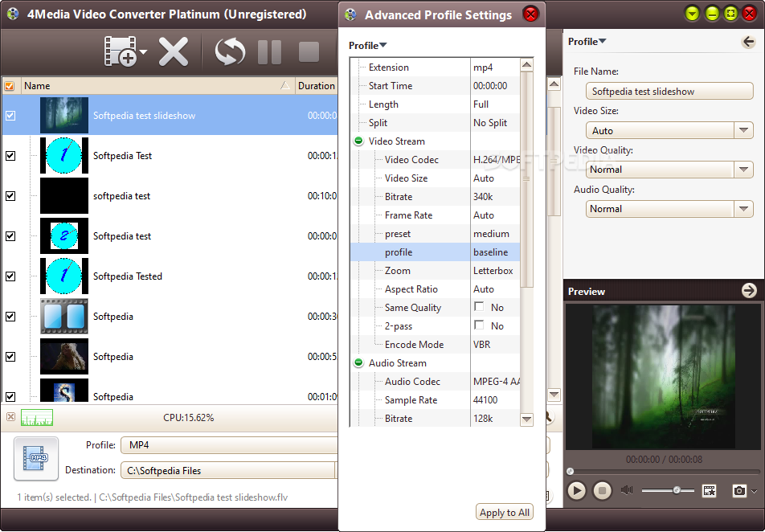Edit the Destination path field
Screen dimensions: 765x532
[228, 470]
